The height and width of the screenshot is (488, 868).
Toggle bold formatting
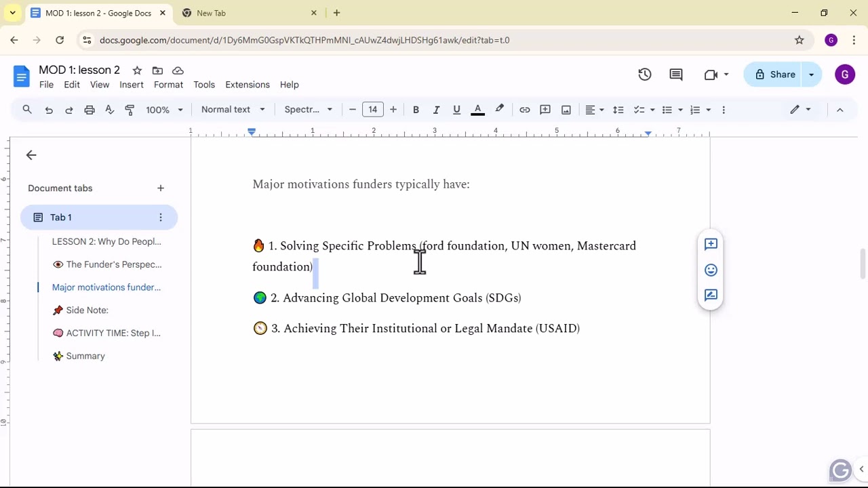(416, 110)
